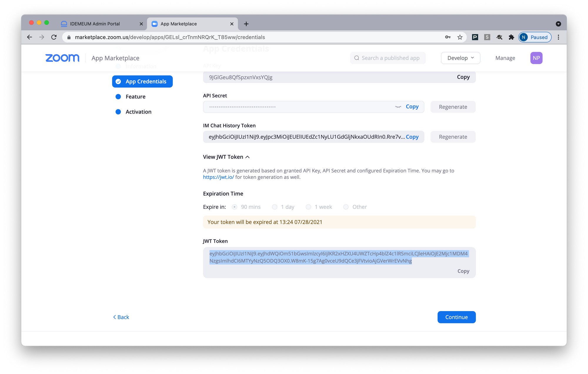The width and height of the screenshot is (588, 374).
Task: Select App Credentials in the sidebar
Action: (x=142, y=81)
